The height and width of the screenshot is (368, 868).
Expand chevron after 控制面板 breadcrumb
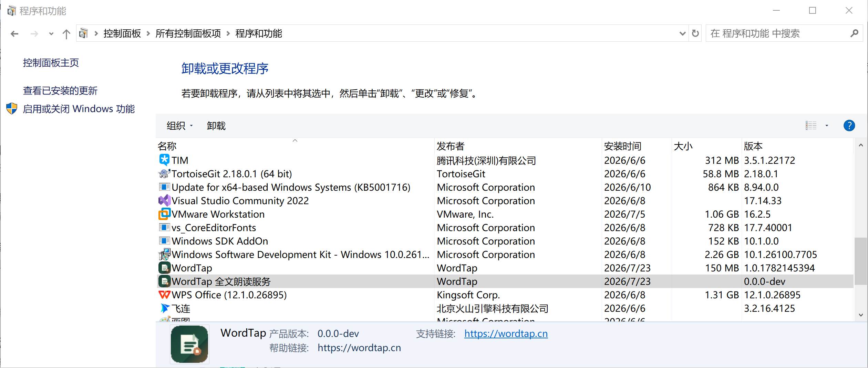tap(148, 33)
